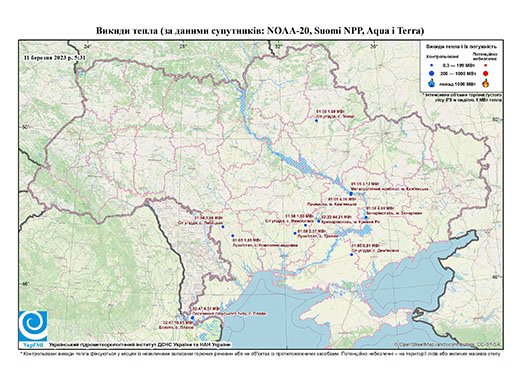Click the asterisk note under the legend box
520x368 pixels.
(x=463, y=98)
